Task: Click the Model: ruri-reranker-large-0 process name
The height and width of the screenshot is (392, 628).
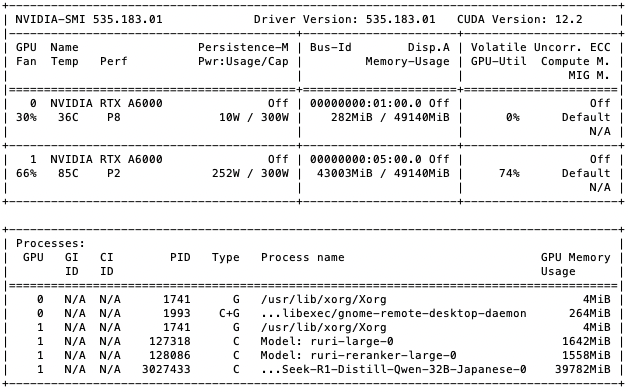Action: (x=358, y=355)
